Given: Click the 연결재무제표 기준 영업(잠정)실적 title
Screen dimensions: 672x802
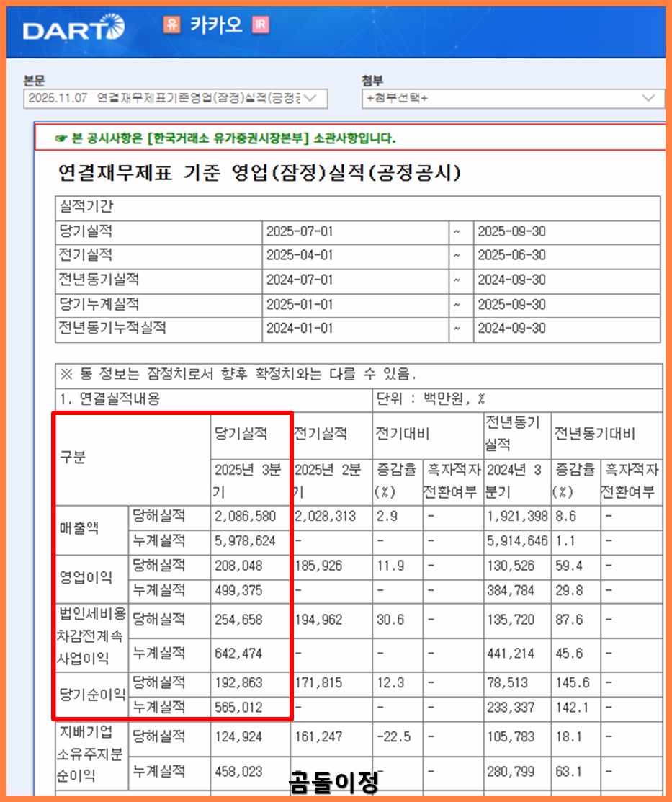Looking at the screenshot, I should (x=259, y=173).
